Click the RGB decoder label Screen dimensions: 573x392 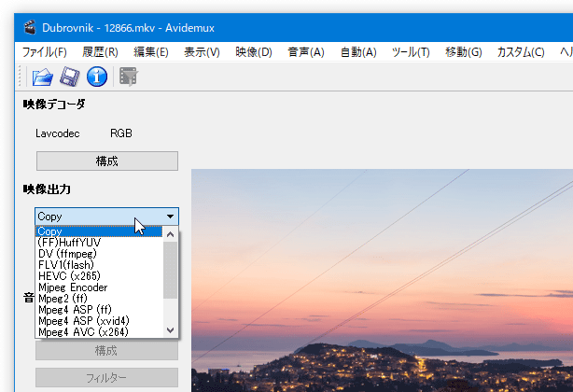[121, 133]
